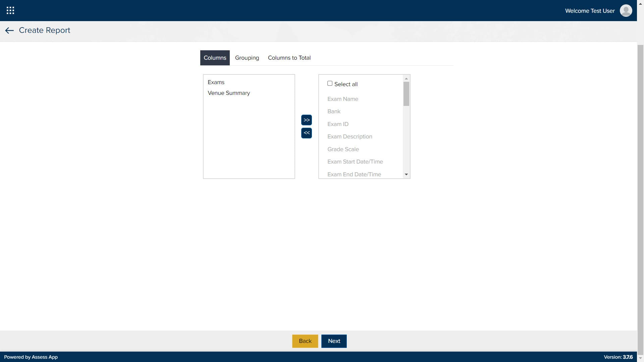Tick the Select all checkbox

pyautogui.click(x=330, y=83)
